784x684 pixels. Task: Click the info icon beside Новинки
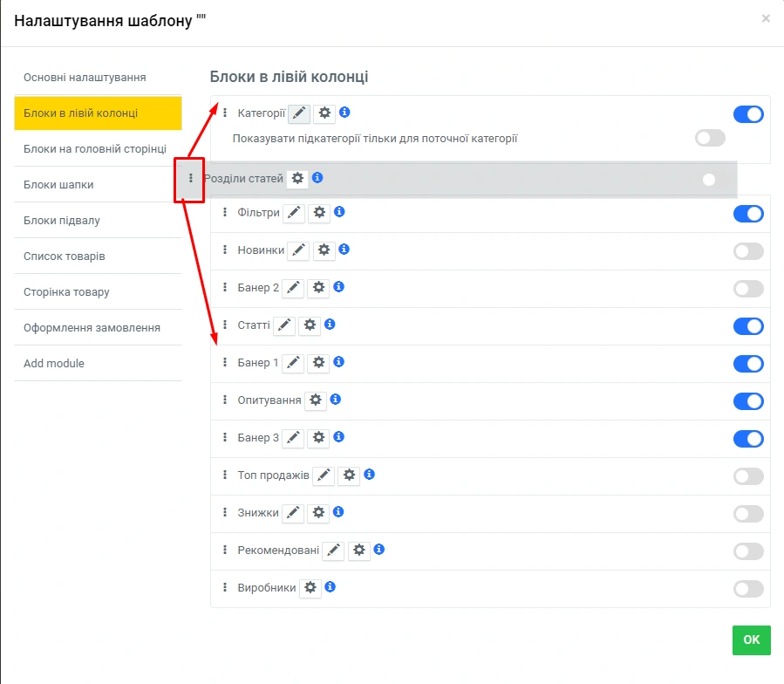[x=344, y=250]
